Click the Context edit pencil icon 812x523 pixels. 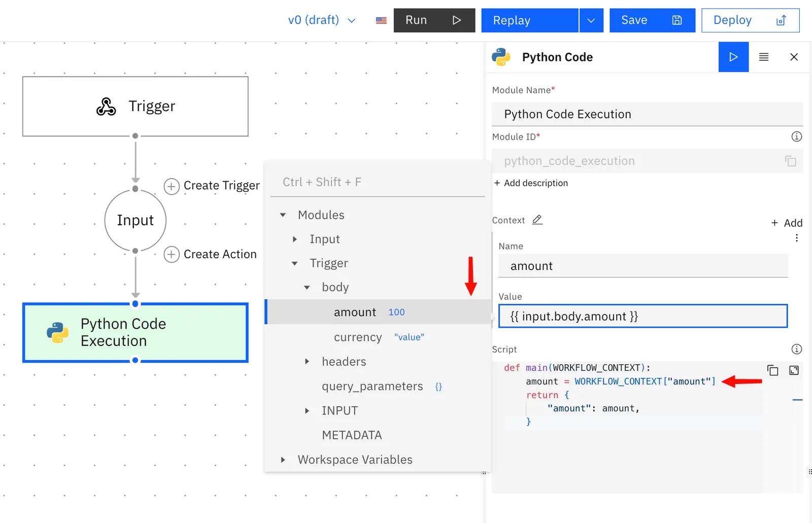tap(537, 220)
